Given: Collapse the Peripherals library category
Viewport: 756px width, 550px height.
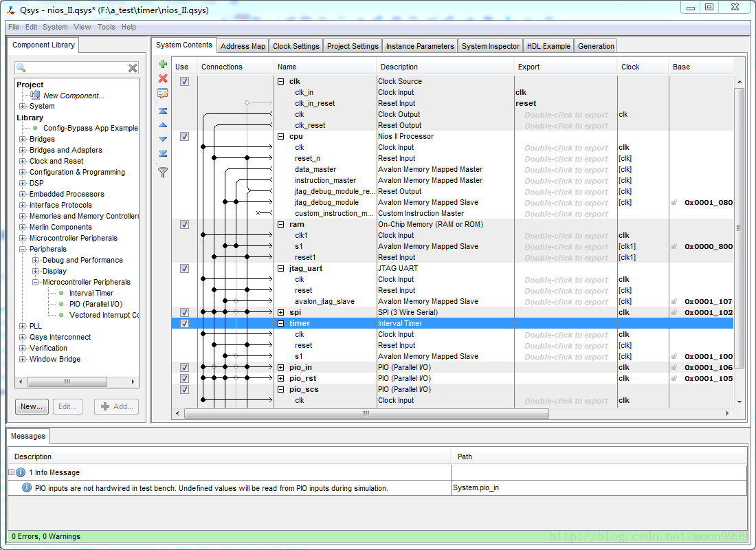Looking at the screenshot, I should 22,249.
